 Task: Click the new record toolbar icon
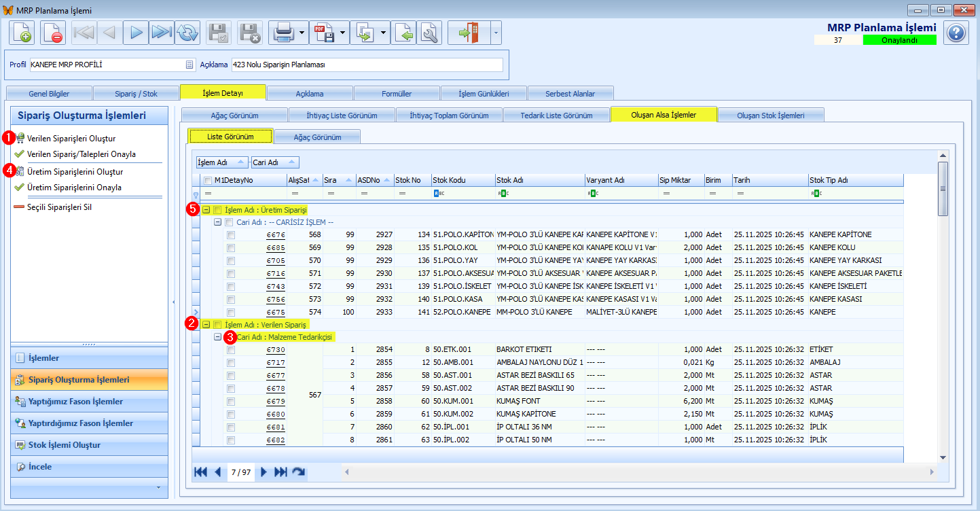pyautogui.click(x=22, y=33)
